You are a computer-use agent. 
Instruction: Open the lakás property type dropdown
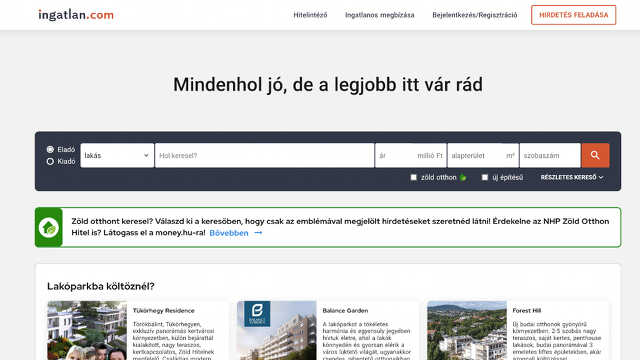coord(117,155)
